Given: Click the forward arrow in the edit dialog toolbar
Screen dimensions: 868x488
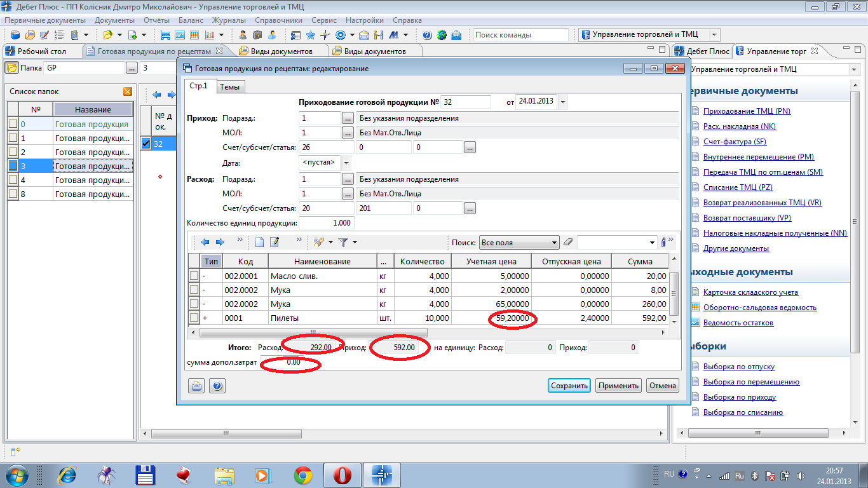Looking at the screenshot, I should pyautogui.click(x=220, y=242).
